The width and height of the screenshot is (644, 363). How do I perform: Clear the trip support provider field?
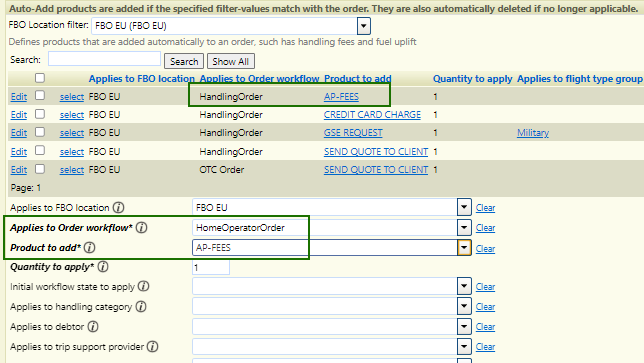(485, 347)
